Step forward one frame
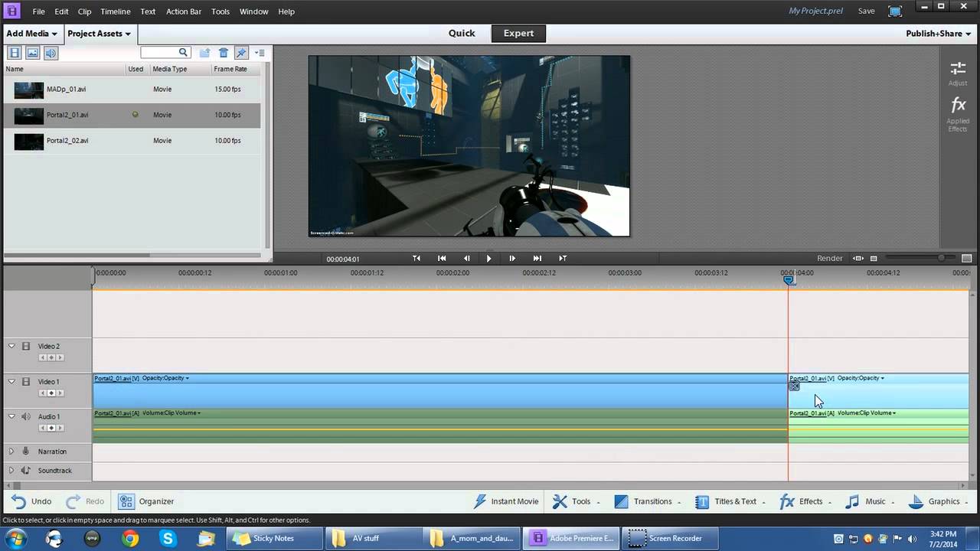This screenshot has width=980, height=551. pyautogui.click(x=512, y=259)
